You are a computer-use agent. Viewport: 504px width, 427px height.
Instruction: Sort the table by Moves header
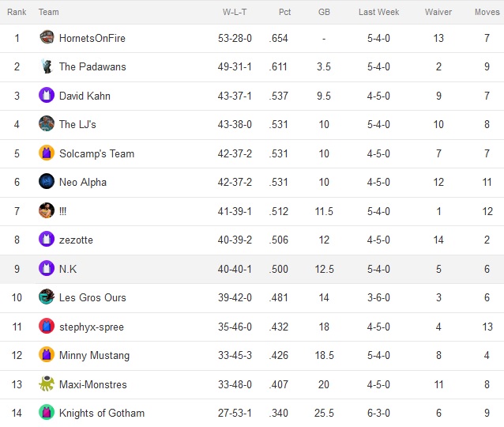click(x=487, y=12)
